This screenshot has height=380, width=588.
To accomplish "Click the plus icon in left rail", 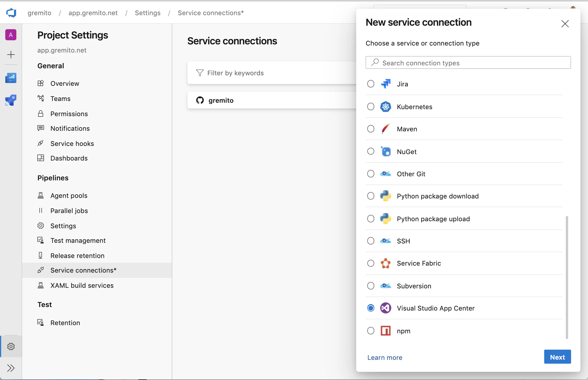I will coord(11,55).
